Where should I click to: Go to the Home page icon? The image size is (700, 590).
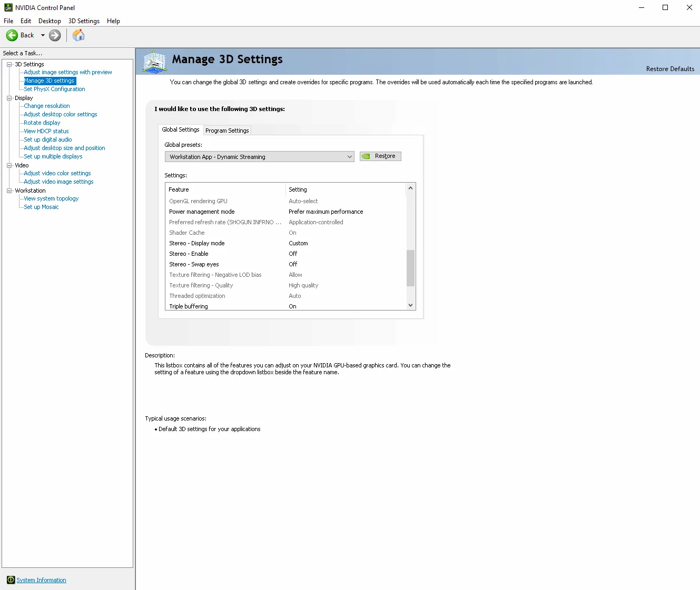78,35
